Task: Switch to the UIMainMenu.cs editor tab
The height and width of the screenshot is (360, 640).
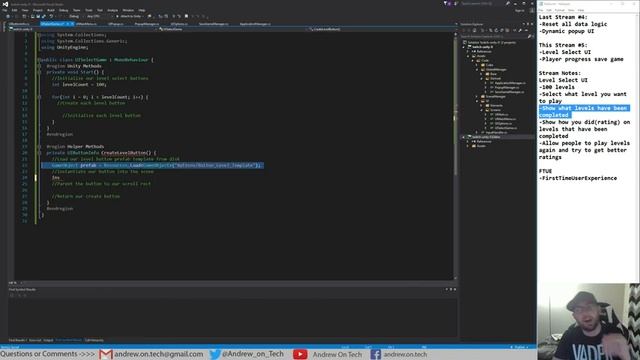Action: click(86, 24)
